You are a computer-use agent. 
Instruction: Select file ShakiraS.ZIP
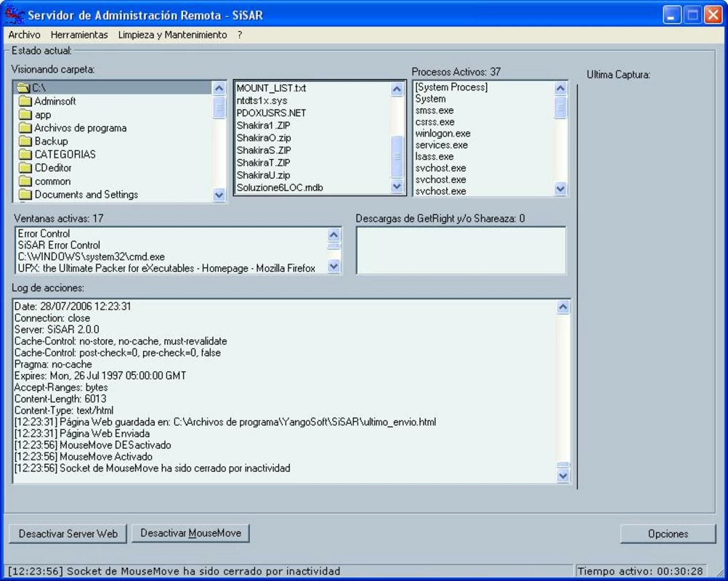point(264,150)
